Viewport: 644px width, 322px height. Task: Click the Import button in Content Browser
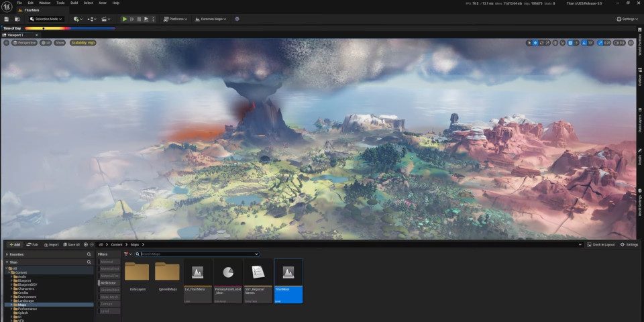tap(52, 245)
